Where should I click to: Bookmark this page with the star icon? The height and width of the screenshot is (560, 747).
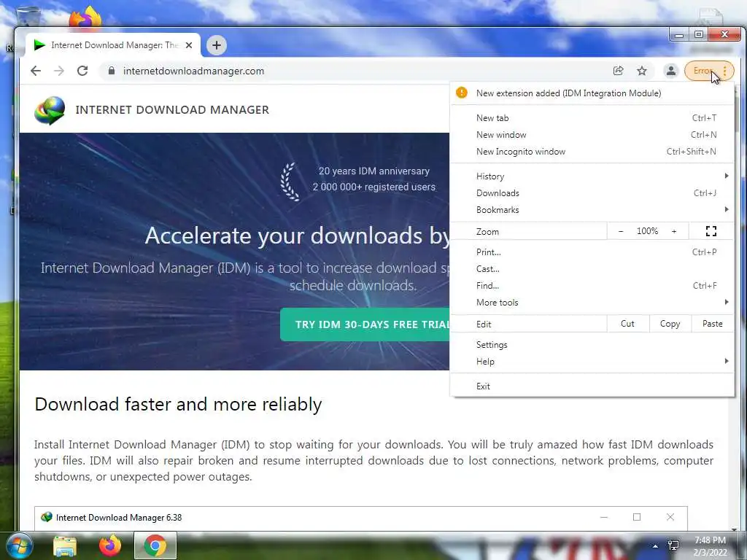[642, 71]
